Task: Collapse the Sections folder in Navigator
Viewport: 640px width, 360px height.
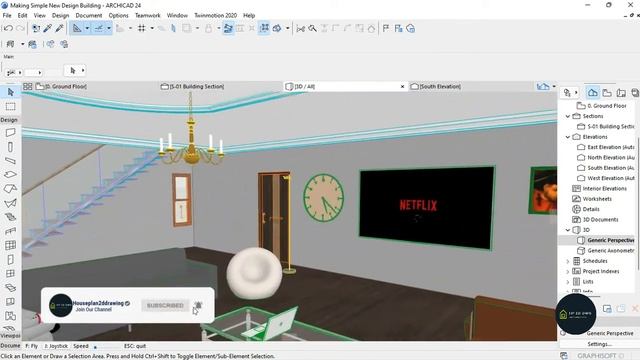Action: pyautogui.click(x=568, y=116)
